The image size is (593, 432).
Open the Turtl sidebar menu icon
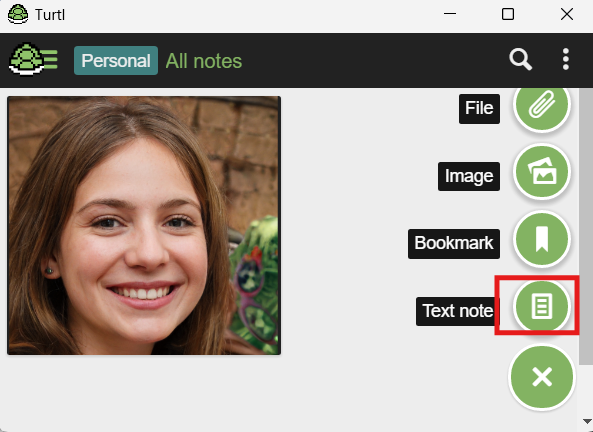tap(33, 59)
